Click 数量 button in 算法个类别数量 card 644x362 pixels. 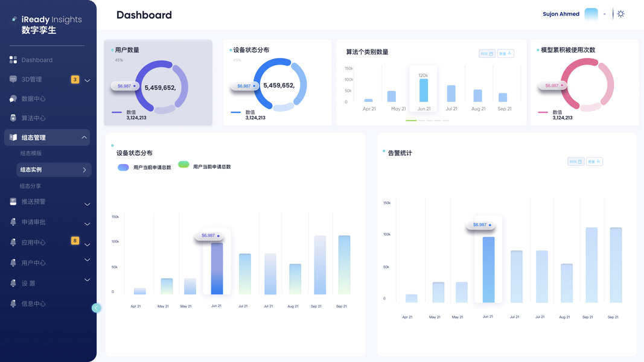506,54
